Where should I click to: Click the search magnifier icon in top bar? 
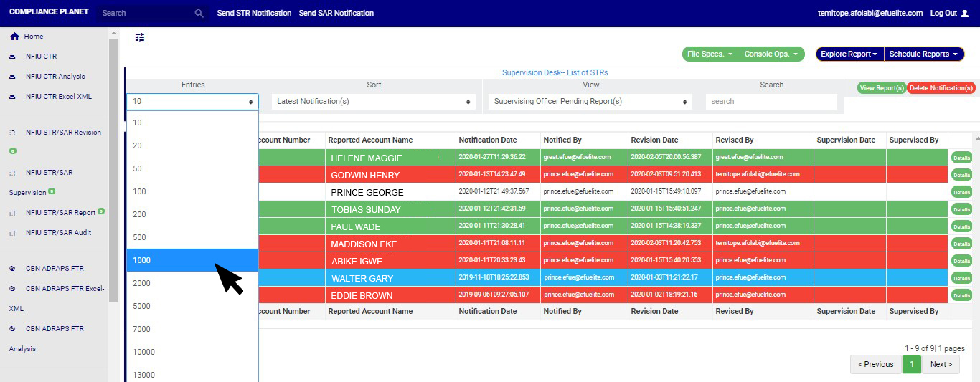coord(199,13)
